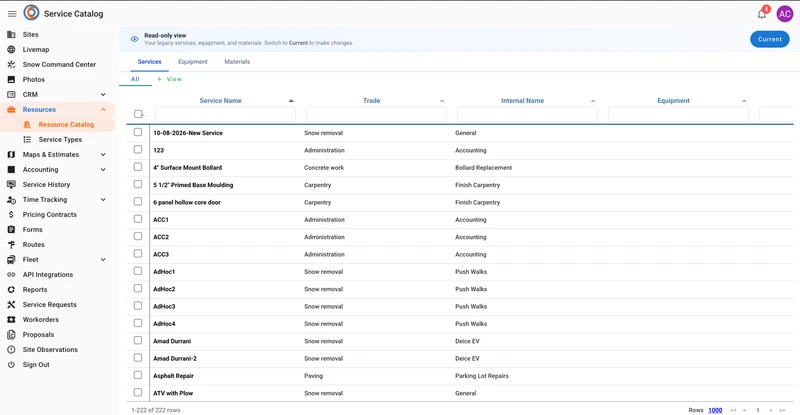Click the Pricing Contracts dollar icon
Image resolution: width=800 pixels, height=415 pixels.
(x=11, y=214)
